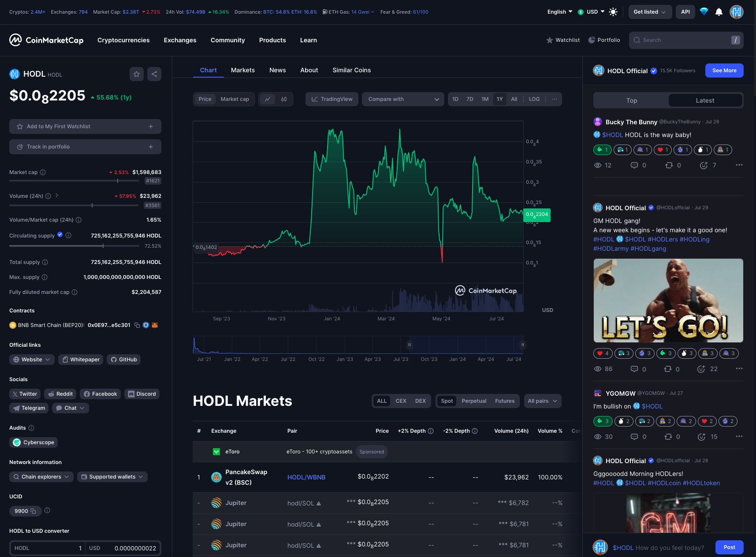Click Trust Wallet shield icon in Contracts
This screenshot has height=557, width=756.
tap(146, 325)
